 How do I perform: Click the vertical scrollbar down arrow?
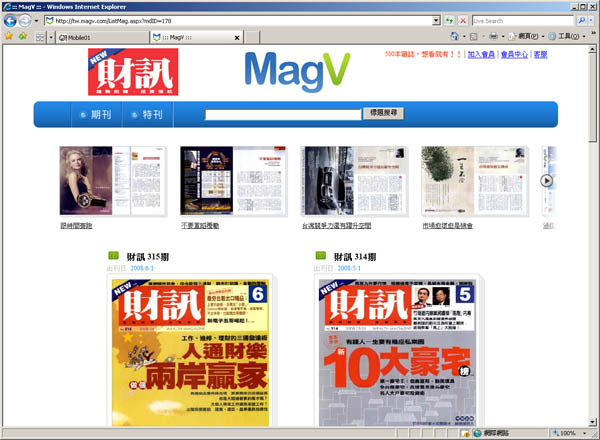point(592,422)
